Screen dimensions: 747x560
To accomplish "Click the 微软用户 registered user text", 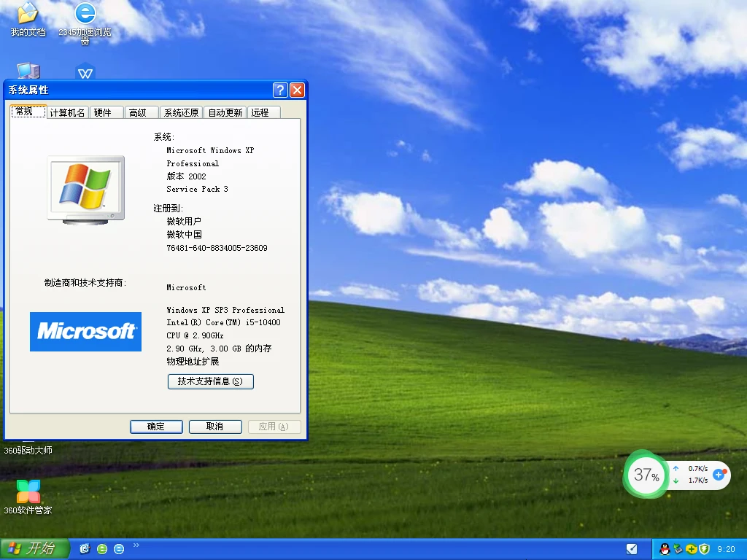I will 184,222.
